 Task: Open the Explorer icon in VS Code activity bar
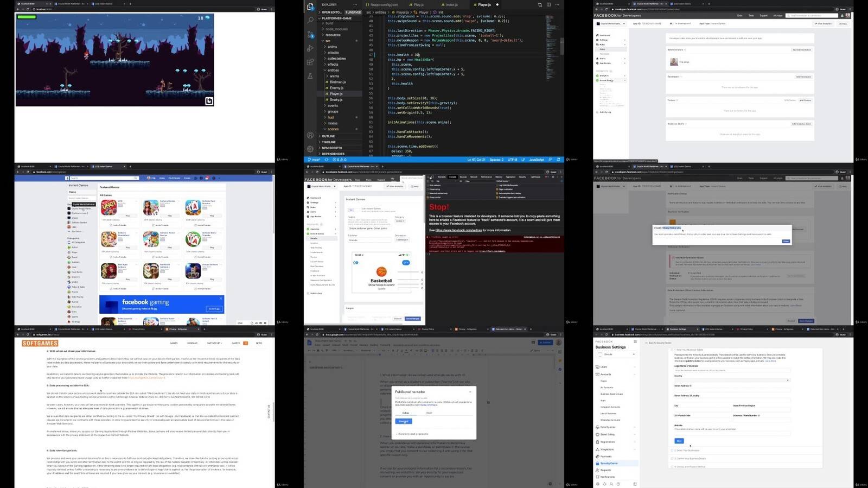tap(310, 7)
